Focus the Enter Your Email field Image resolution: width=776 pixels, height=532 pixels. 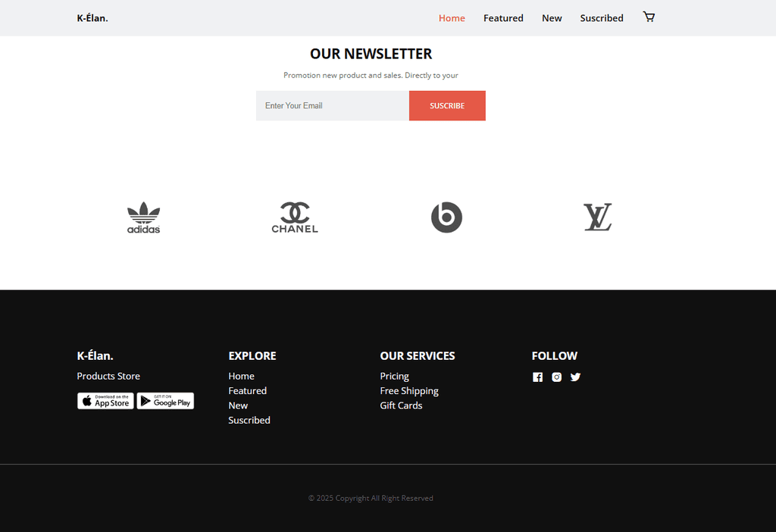click(333, 105)
